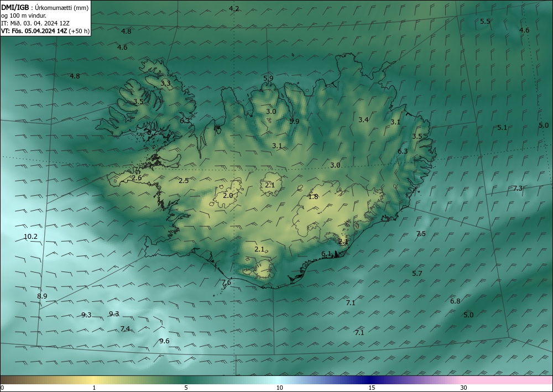Click the 5.5 precipitable water value
The width and height of the screenshot is (553, 392).
coord(485,21)
